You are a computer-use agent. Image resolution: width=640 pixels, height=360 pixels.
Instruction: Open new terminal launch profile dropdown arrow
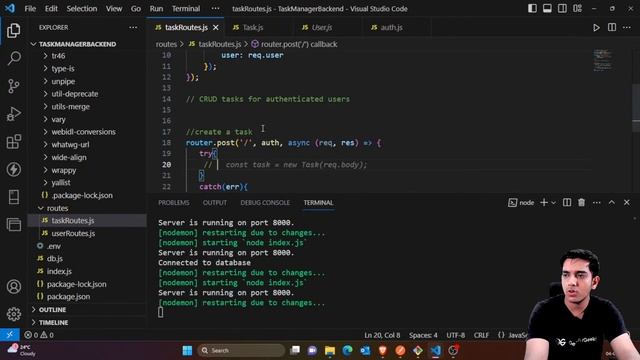[553, 202]
